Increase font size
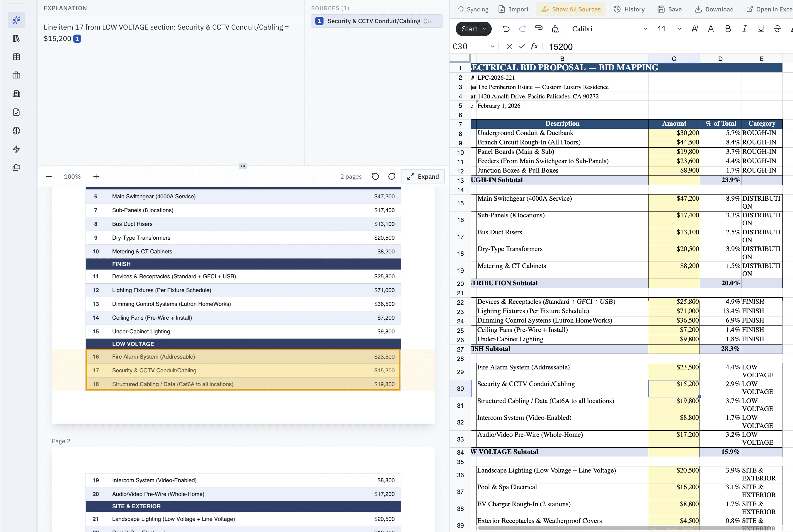The width and height of the screenshot is (793, 532). pyautogui.click(x=695, y=29)
